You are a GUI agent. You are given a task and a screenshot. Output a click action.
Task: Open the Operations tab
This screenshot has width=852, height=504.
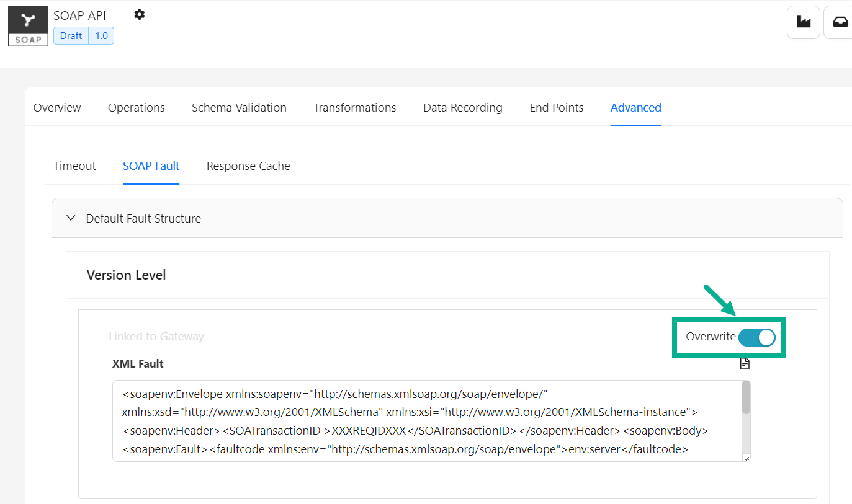(137, 108)
